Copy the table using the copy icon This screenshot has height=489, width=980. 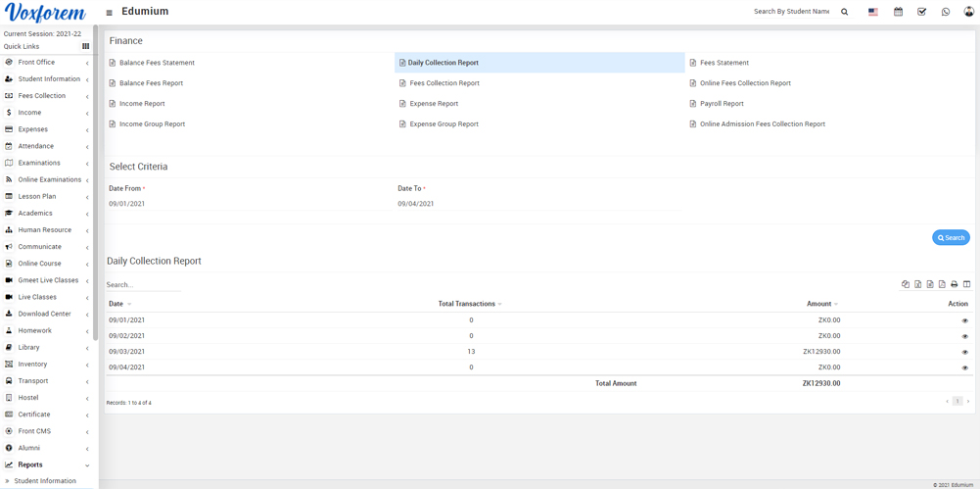906,284
